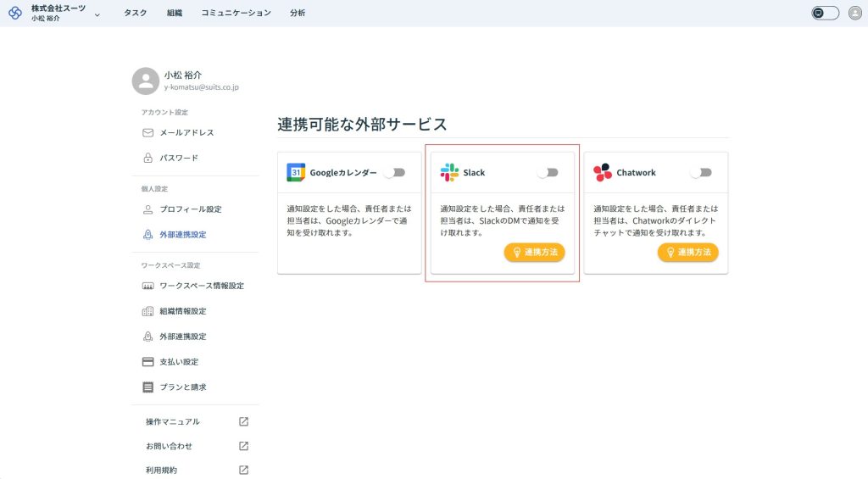Click the 連携可能な外部サービス heading

[362, 125]
